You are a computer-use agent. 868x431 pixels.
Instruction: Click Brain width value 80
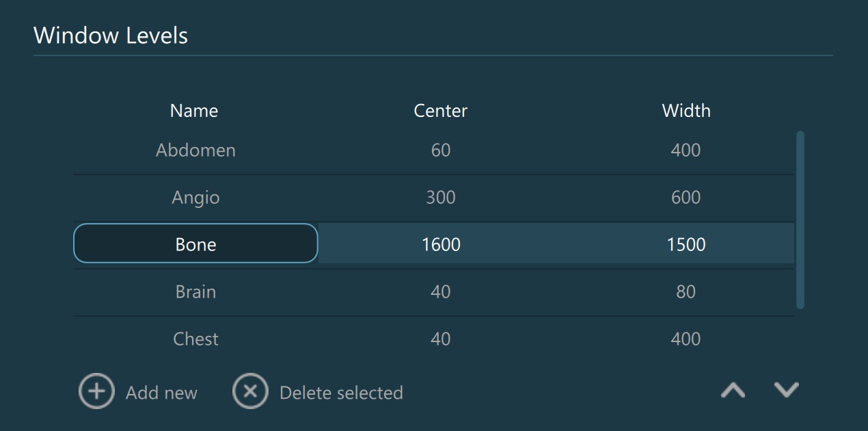click(x=686, y=291)
